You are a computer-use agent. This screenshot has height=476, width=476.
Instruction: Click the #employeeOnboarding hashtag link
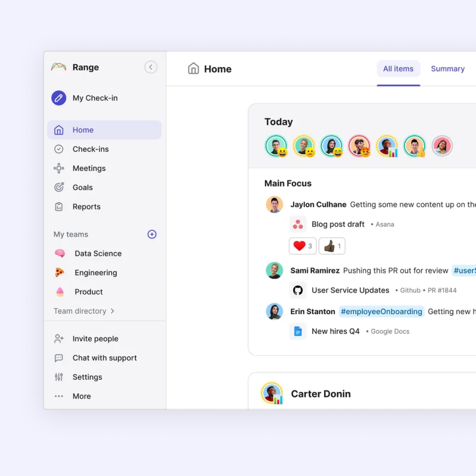pyautogui.click(x=381, y=311)
